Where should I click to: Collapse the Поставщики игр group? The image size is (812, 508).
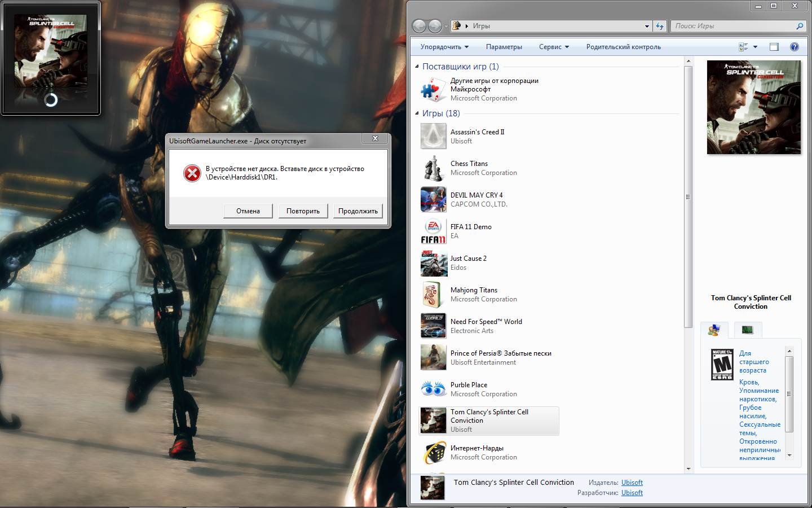point(417,67)
